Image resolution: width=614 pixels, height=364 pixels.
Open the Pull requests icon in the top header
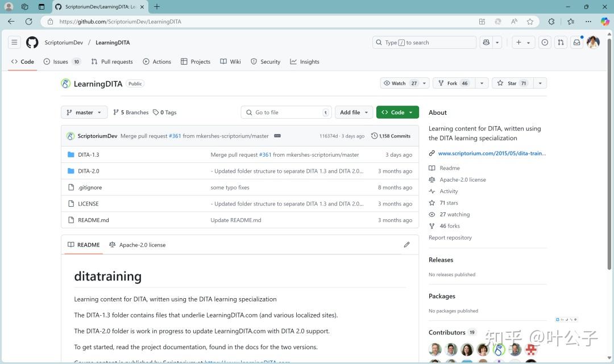pos(561,42)
